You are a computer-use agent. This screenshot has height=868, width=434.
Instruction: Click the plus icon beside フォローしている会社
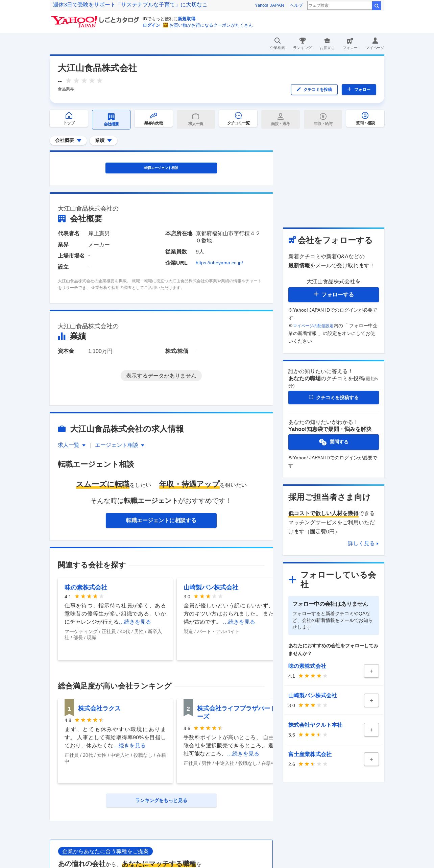(292, 580)
